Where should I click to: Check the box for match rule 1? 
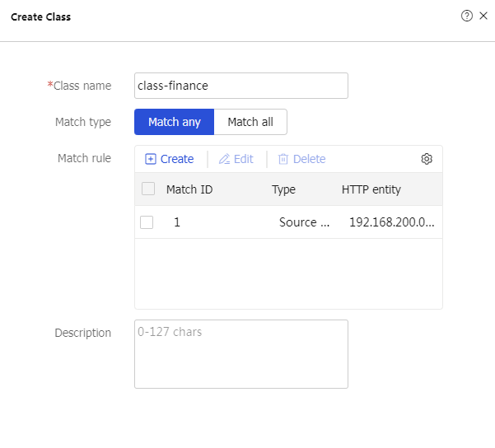click(147, 222)
